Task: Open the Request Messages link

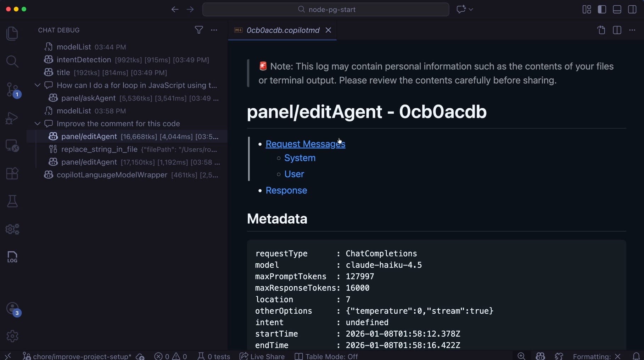Action: [305, 144]
